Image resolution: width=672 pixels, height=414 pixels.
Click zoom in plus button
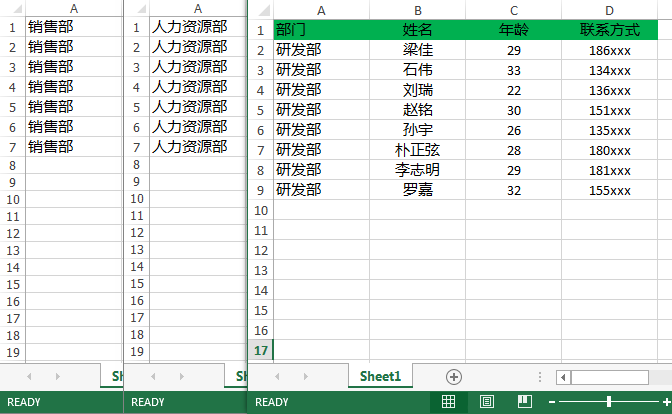click(666, 402)
